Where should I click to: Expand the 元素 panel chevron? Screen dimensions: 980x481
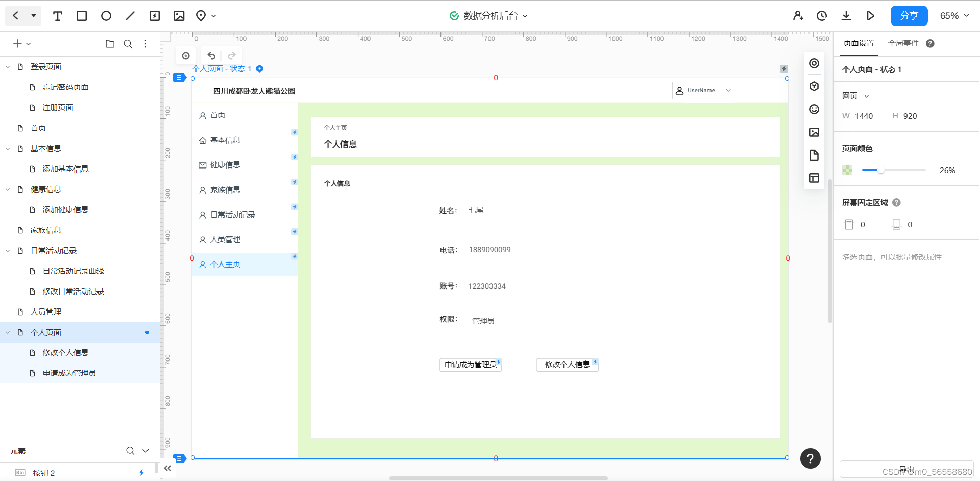145,451
